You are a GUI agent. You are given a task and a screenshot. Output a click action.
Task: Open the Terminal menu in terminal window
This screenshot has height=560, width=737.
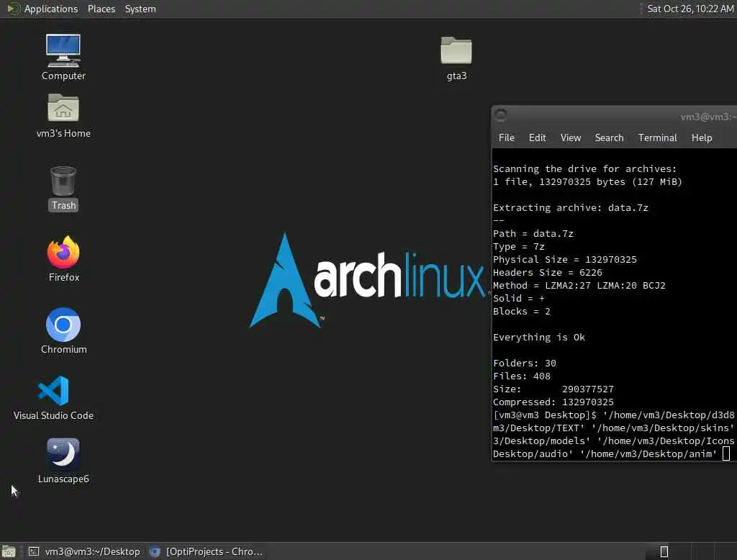[658, 137]
